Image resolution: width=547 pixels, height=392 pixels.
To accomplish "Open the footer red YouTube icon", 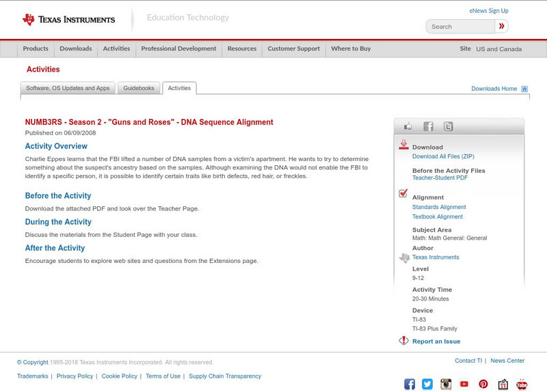I will click(464, 384).
